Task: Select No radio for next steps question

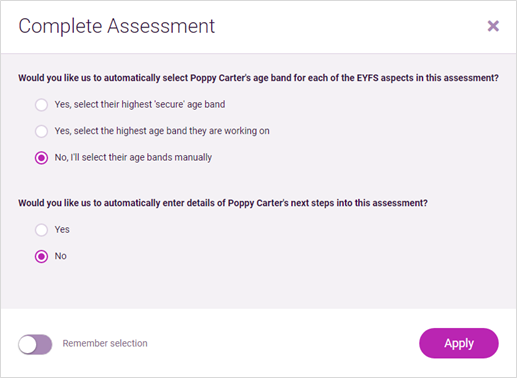Action: 41,256
